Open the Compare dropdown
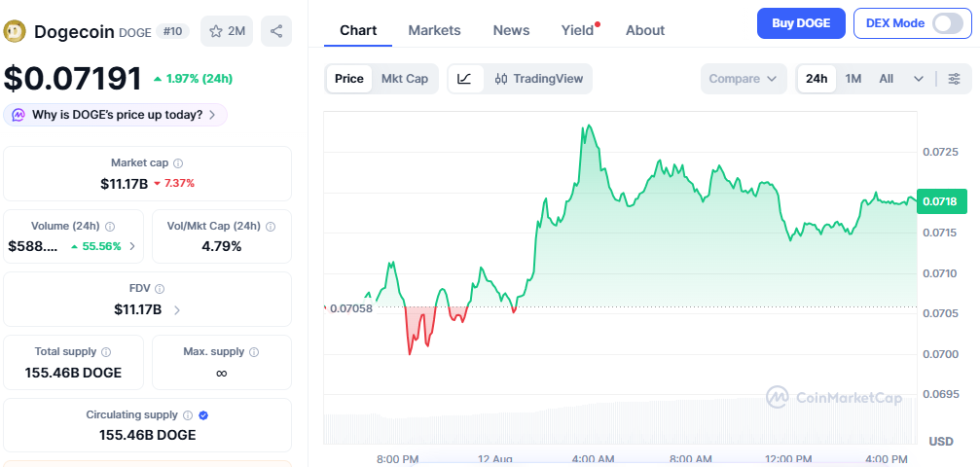 point(744,79)
